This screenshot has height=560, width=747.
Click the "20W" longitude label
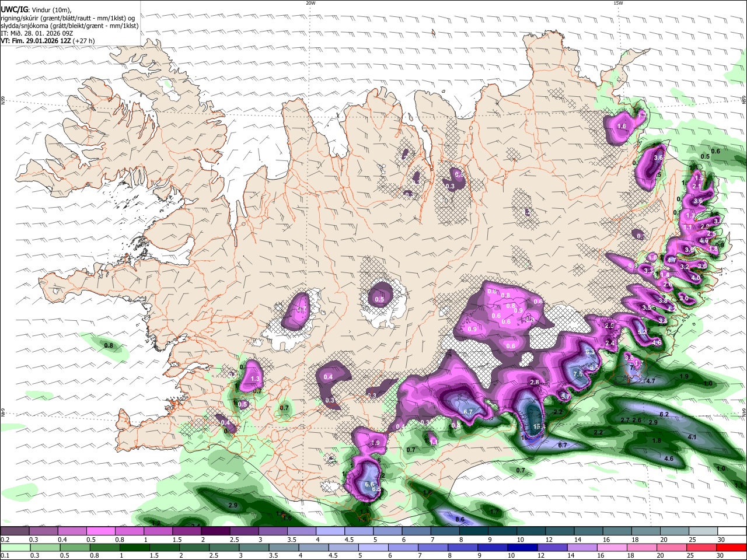click(310, 3)
